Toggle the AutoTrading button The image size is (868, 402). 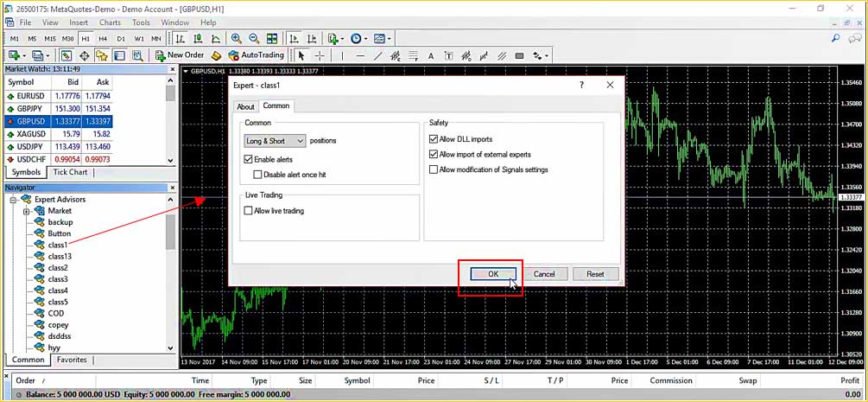click(256, 55)
